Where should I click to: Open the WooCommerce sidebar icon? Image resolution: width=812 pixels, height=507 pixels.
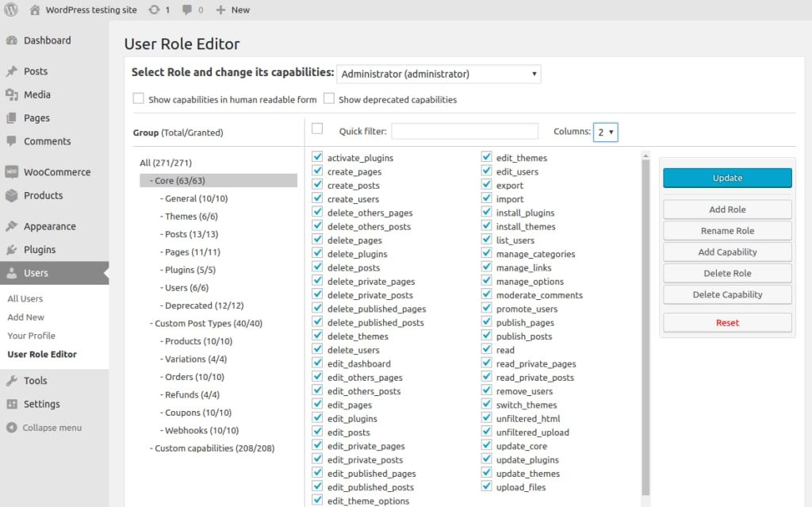[x=13, y=171]
